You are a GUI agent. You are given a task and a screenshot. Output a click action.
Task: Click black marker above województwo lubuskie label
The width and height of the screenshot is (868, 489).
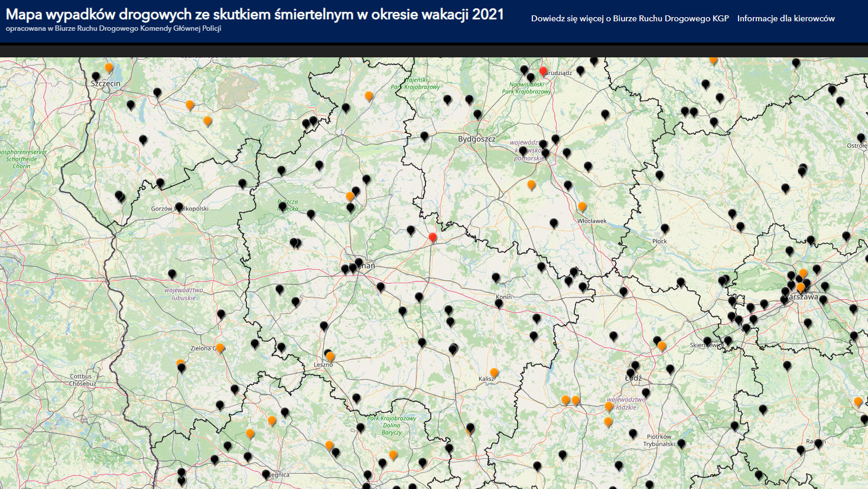click(x=172, y=274)
